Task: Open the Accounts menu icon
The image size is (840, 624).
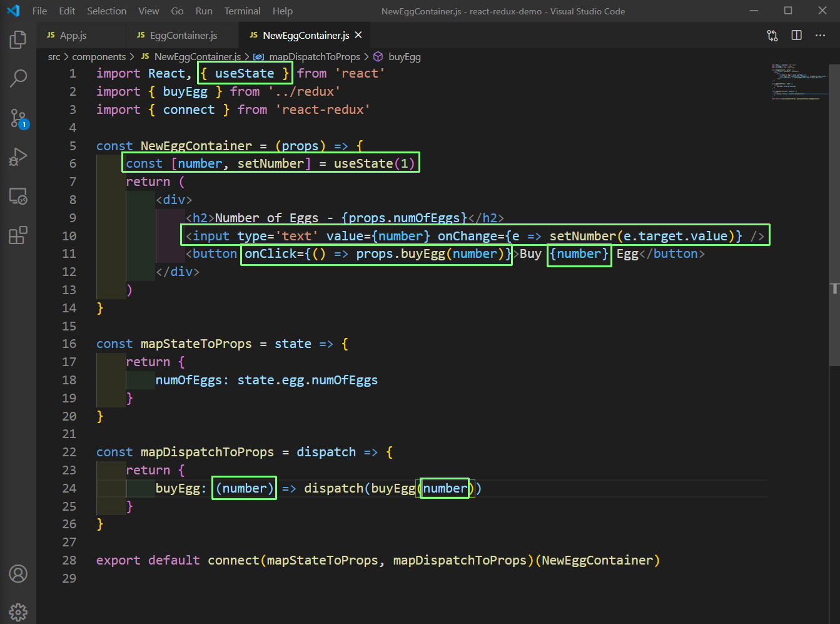Action: 18,573
